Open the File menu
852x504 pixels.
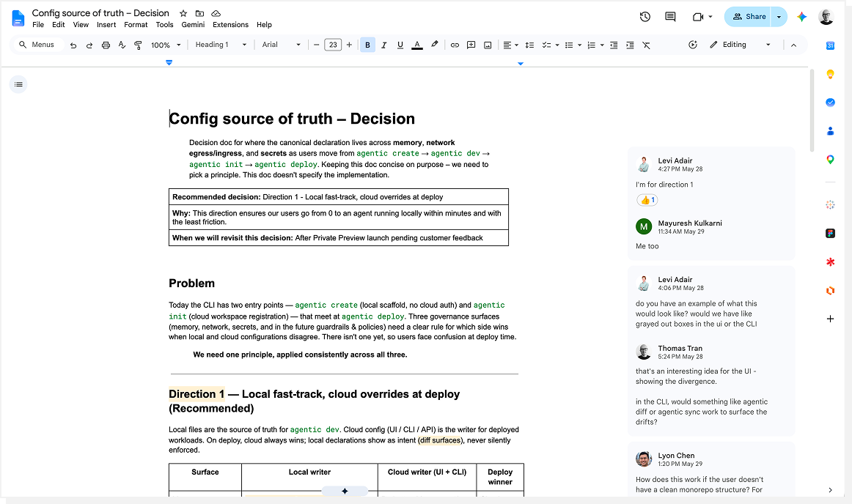[x=38, y=24]
